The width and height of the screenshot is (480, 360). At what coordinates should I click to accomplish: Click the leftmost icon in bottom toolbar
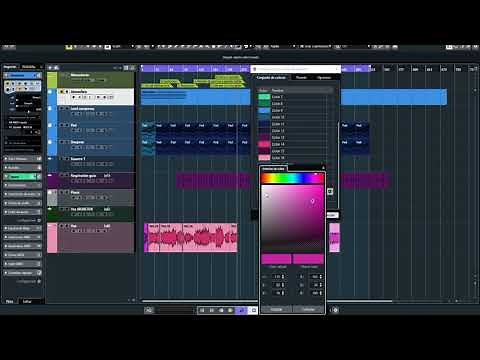[149, 310]
